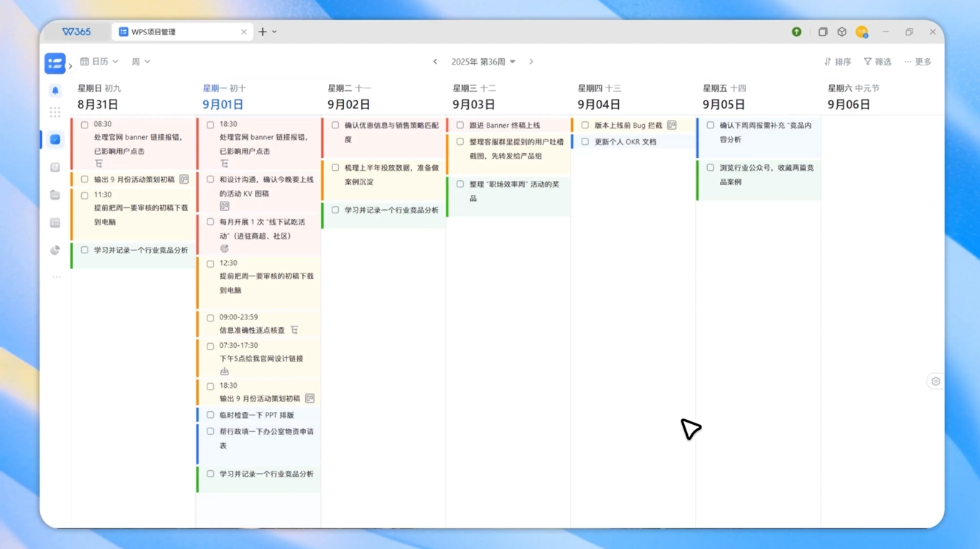Screen dimensions: 980x549
Task: Click the yellow user avatar
Action: tap(862, 32)
